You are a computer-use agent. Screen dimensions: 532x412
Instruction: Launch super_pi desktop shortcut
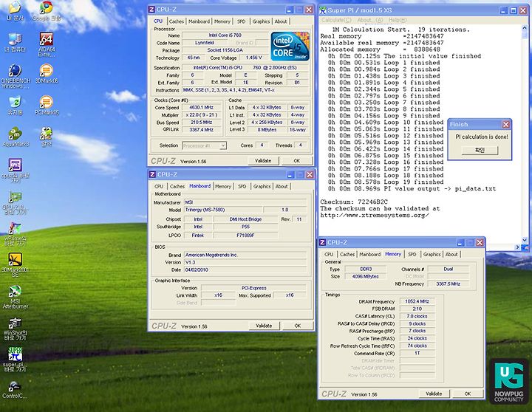pyautogui.click(x=16, y=360)
